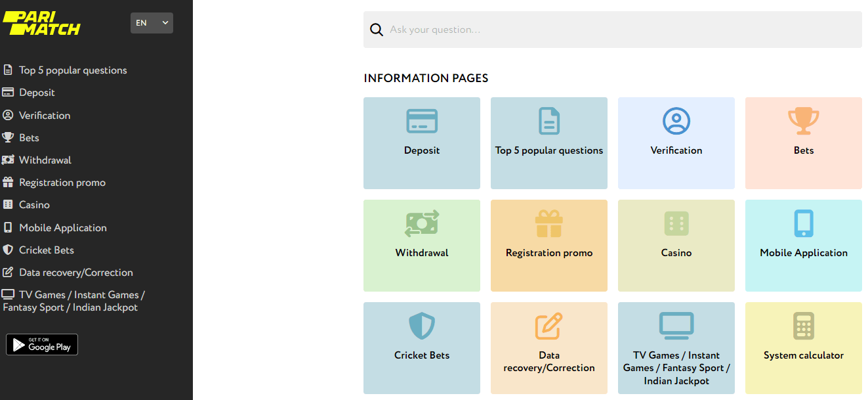
Task: Click the shield icon on Cricket Bets tile
Action: (x=422, y=326)
